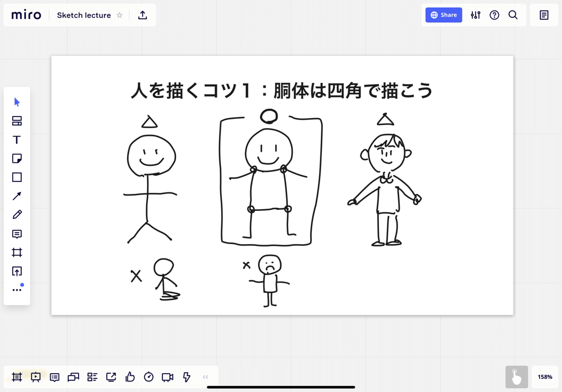Toggle the Timer in the bottom toolbar
This screenshot has height=392, width=562.
(148, 377)
